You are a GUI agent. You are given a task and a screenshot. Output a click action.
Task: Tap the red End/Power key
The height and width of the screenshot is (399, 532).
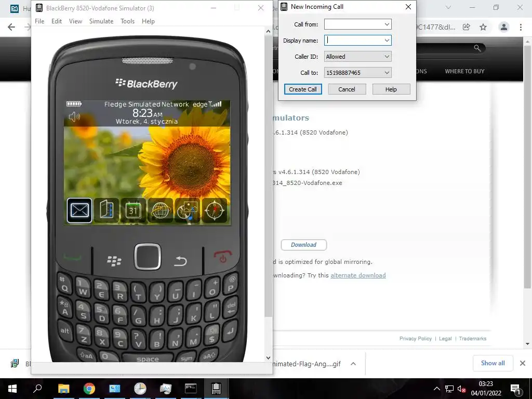point(222,257)
